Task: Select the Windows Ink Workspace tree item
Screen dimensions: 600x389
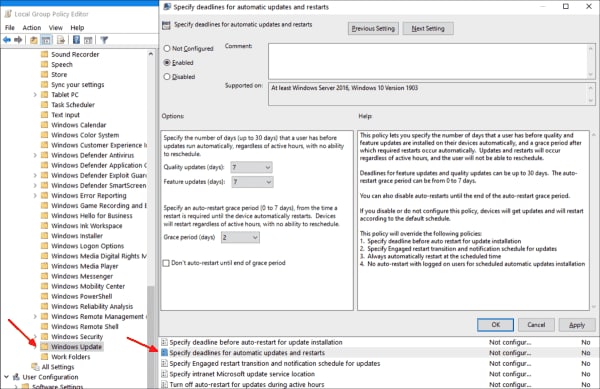Action: 87,226
